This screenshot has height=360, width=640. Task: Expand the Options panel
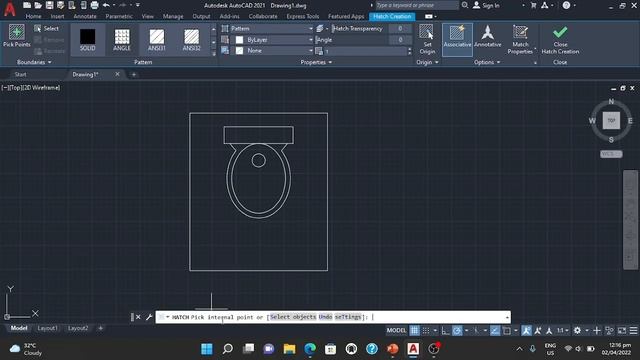487,62
